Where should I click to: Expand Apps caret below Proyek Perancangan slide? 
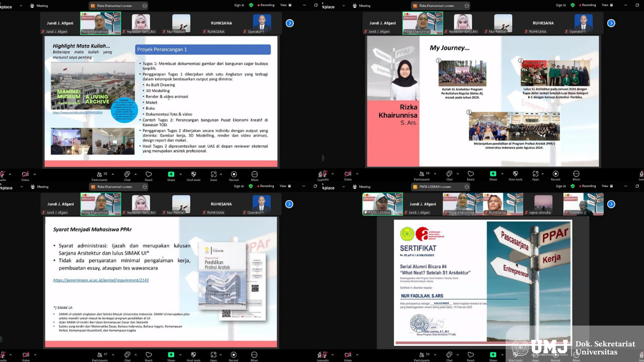coord(221,174)
